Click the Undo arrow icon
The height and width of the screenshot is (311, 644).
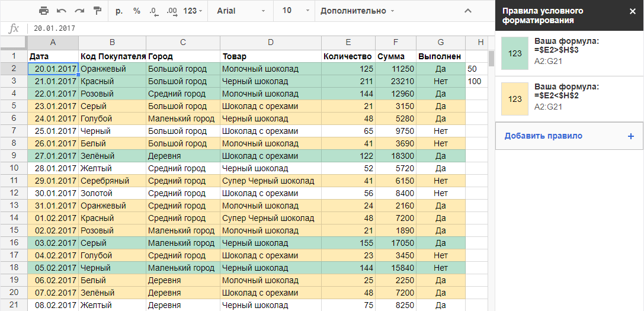coord(62,11)
